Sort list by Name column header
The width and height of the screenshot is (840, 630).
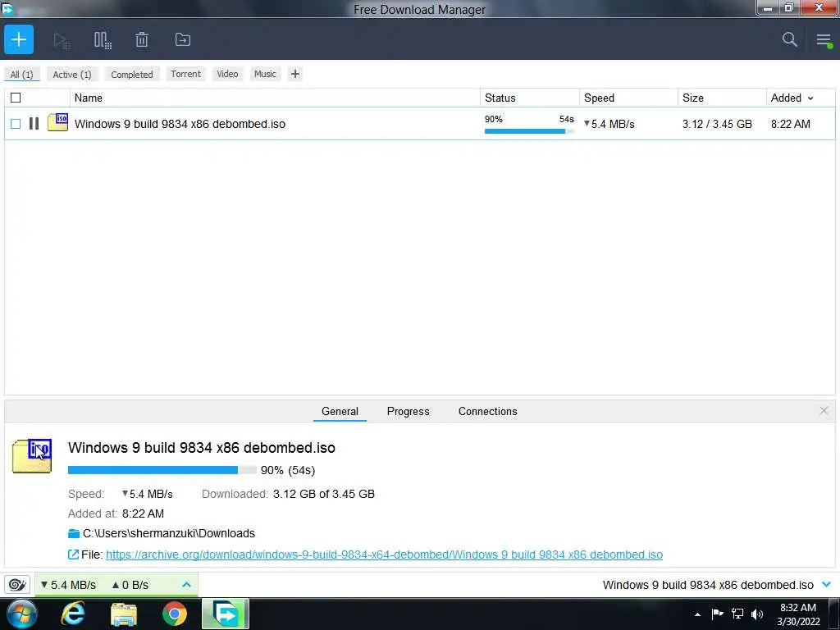tap(275, 98)
